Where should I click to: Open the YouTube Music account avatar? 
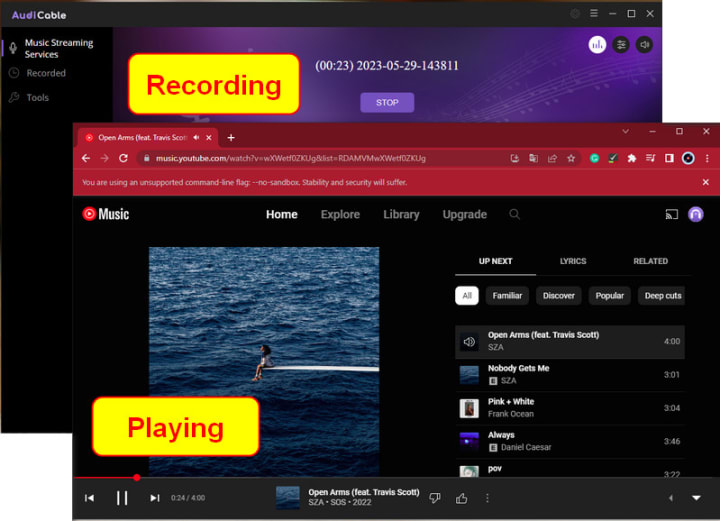pos(696,214)
